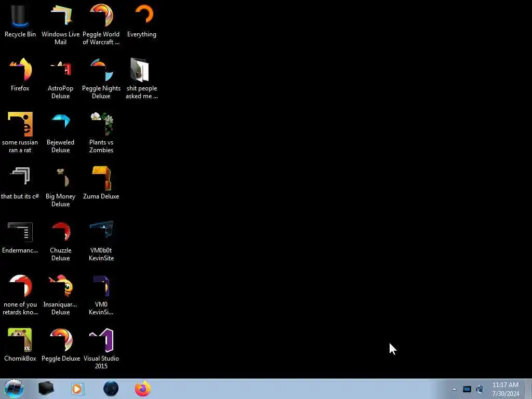Open the taskbar clock and date
532x399 pixels.
tap(506, 389)
